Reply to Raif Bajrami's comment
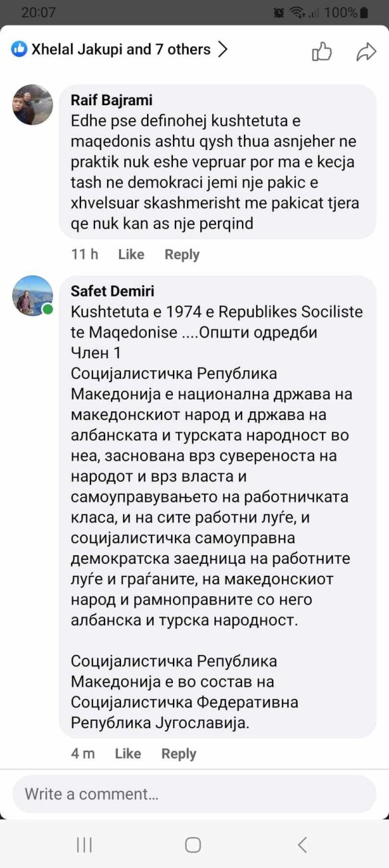The width and height of the screenshot is (389, 868). tap(182, 254)
